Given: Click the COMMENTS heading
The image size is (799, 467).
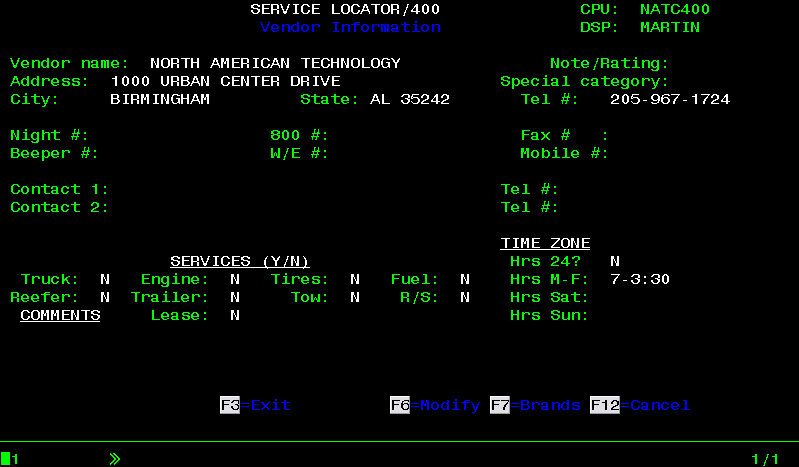Looking at the screenshot, I should [x=60, y=315].
